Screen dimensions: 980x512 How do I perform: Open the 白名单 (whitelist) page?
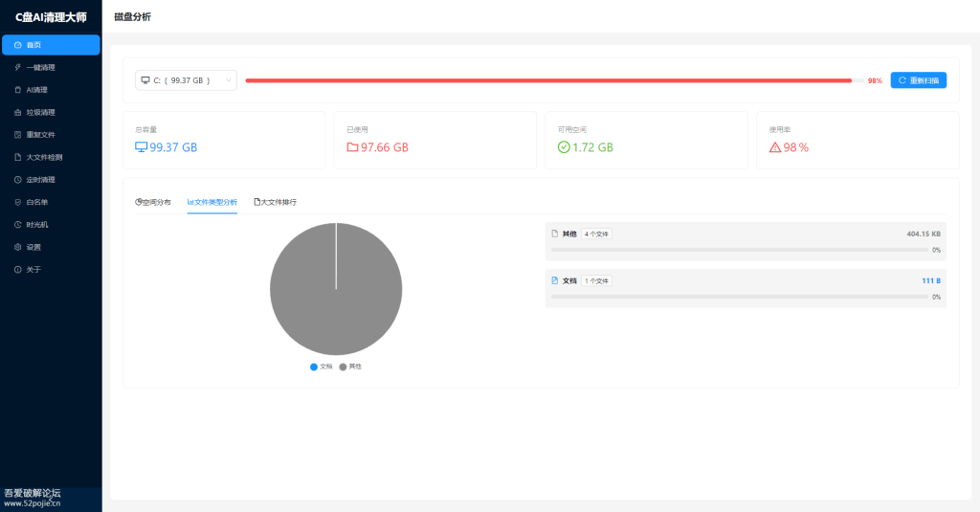pyautogui.click(x=36, y=202)
